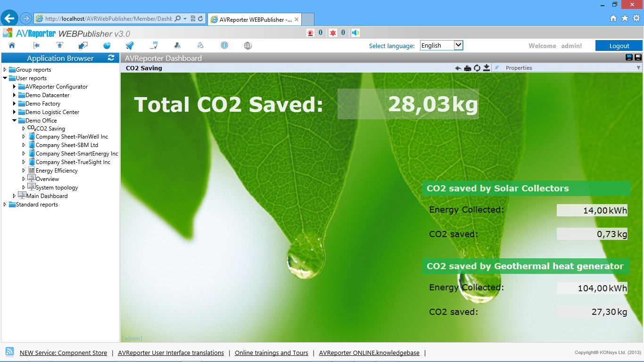This screenshot has width=644, height=362.
Task: Pin the Properties panel
Action: pos(497,68)
